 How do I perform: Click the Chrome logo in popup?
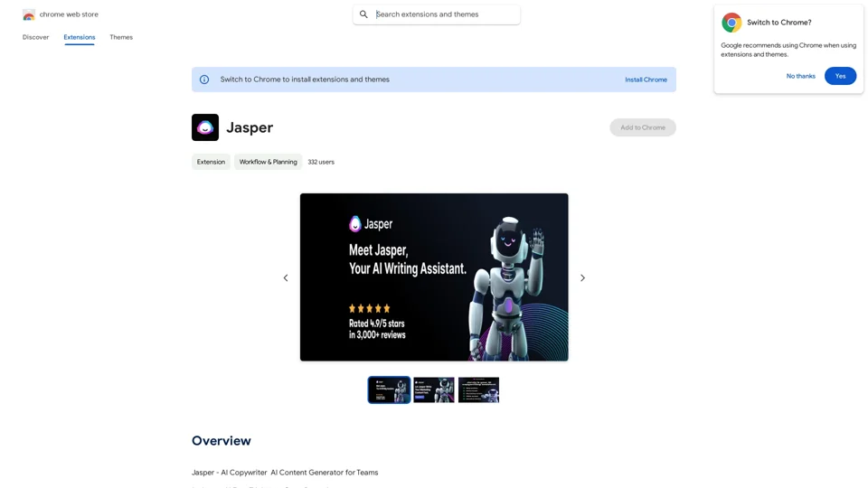pos(731,23)
